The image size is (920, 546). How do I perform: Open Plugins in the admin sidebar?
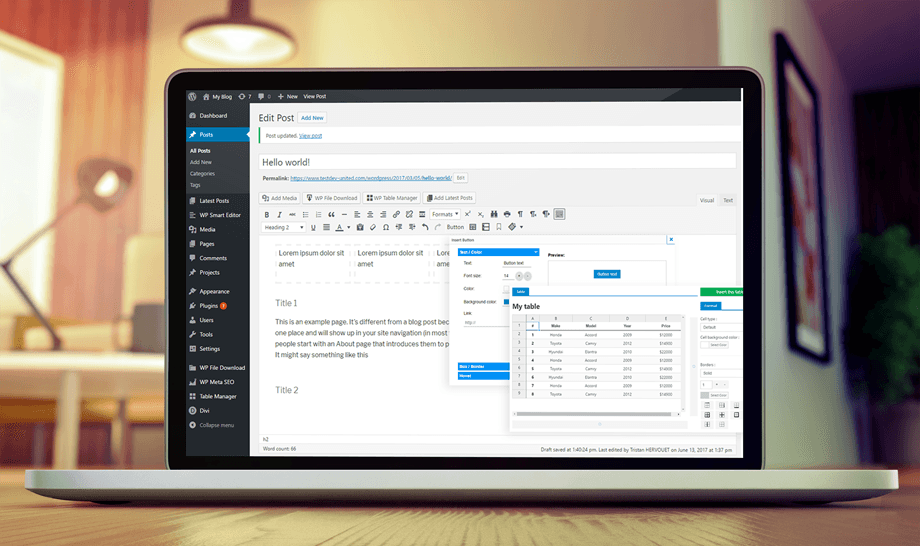point(209,305)
